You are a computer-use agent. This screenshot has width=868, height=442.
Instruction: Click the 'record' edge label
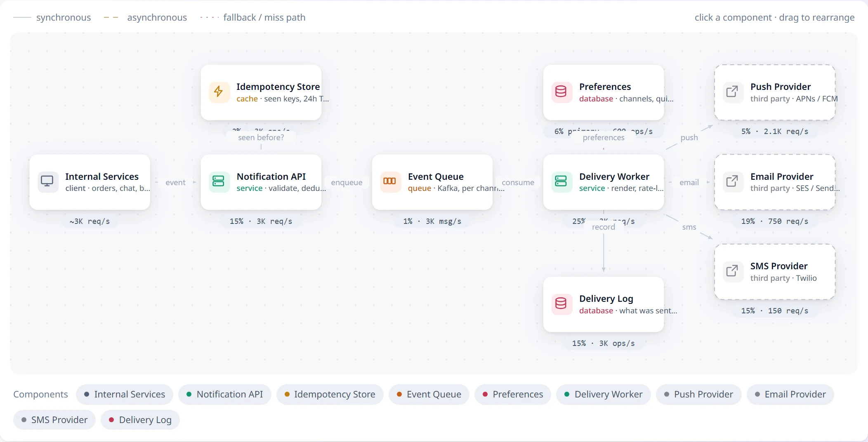click(x=604, y=227)
